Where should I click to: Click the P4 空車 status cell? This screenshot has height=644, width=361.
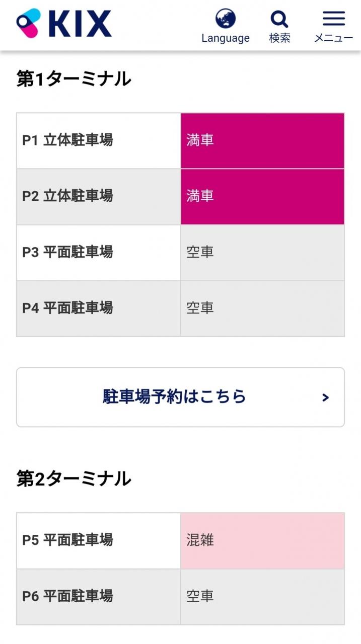click(262, 308)
